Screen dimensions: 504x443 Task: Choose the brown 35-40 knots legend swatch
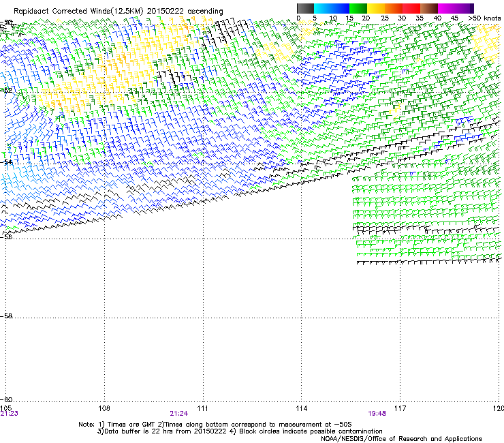(429, 8)
